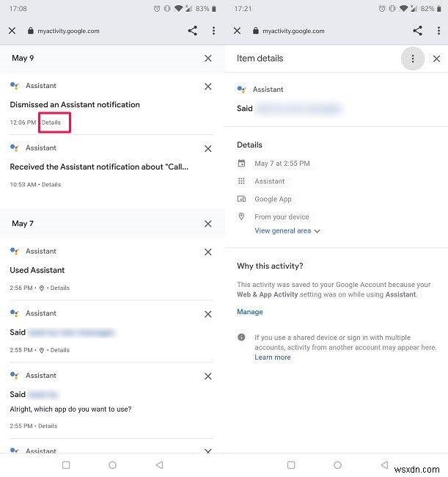The image size is (448, 477).
Task: Open Details for 2:56 PM Used Assistant
Action: click(60, 288)
